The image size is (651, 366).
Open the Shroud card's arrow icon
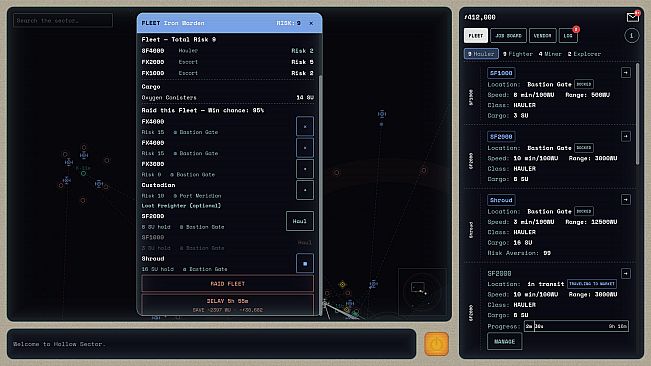(626, 200)
